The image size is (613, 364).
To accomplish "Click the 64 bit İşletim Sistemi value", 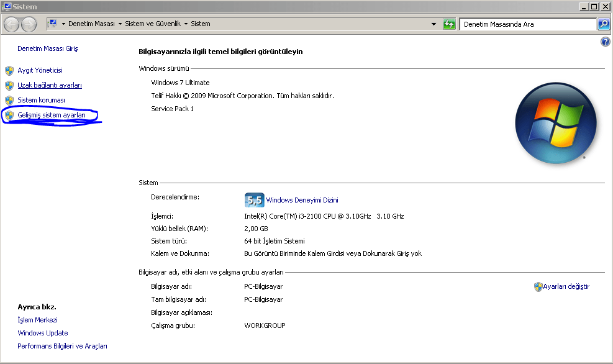I will tap(275, 241).
